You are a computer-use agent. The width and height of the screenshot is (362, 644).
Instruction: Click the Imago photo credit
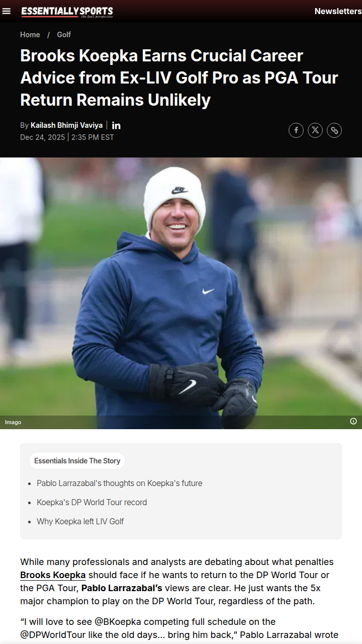[13, 422]
